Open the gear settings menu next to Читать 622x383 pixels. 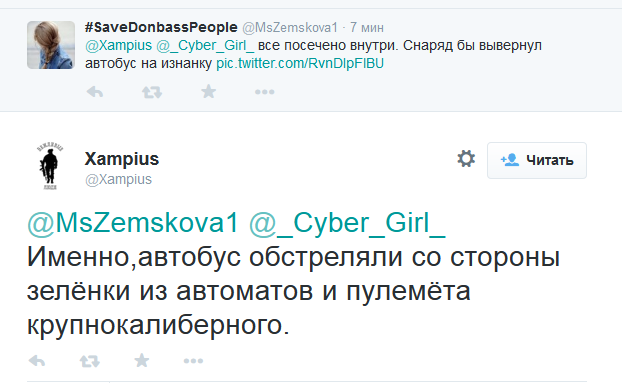[466, 159]
